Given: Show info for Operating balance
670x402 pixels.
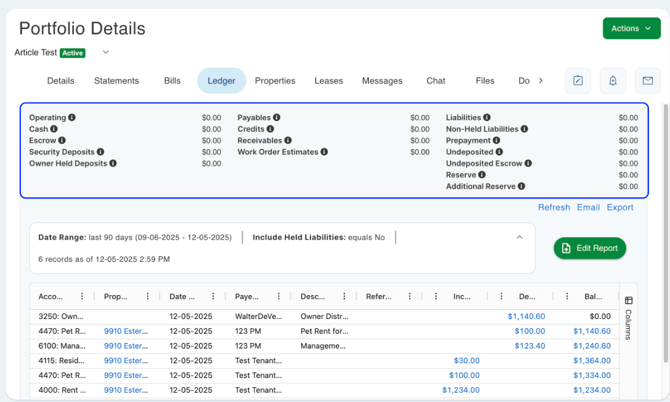Looking at the screenshot, I should coord(72,117).
